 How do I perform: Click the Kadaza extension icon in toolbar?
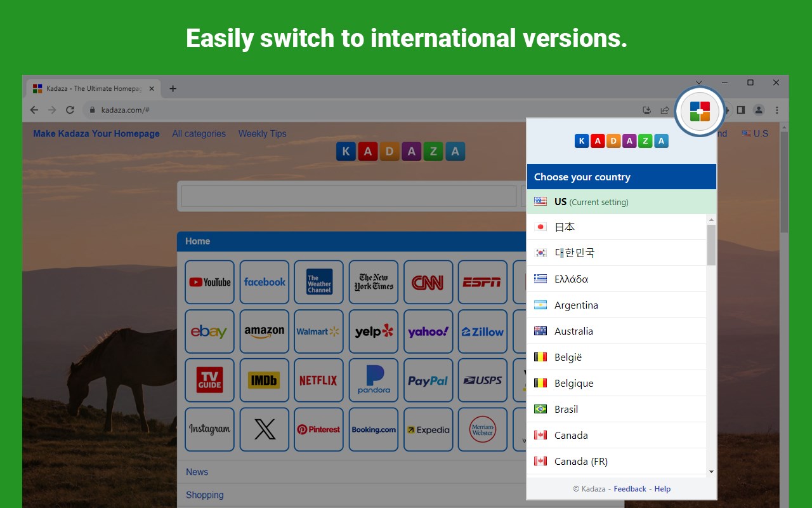point(700,111)
